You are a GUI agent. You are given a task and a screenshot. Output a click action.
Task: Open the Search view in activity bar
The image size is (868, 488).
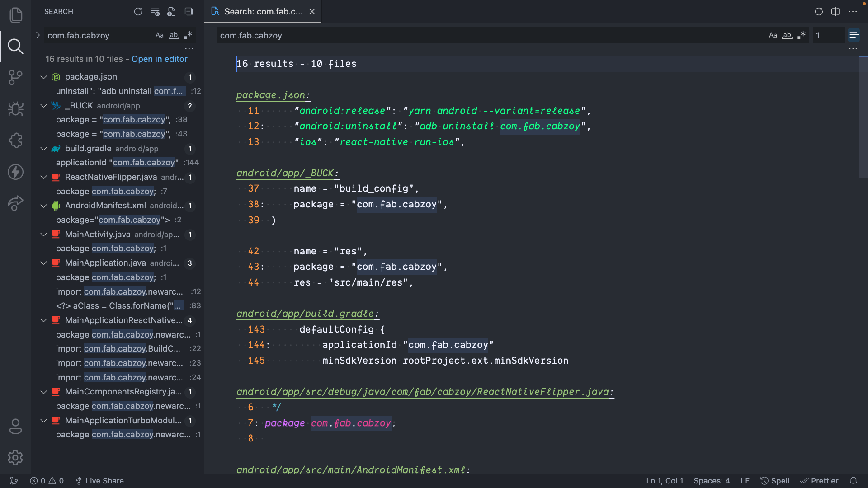pyautogui.click(x=16, y=46)
